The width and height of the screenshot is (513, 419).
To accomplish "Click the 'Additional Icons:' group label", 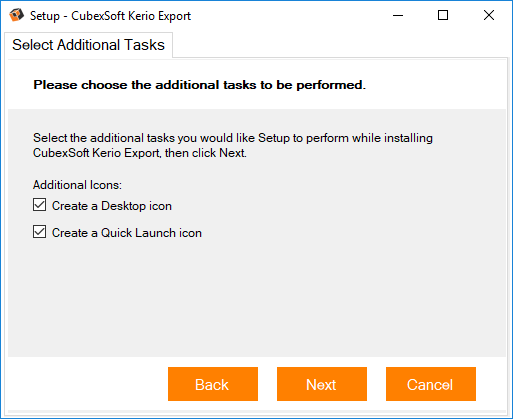I will (77, 185).
